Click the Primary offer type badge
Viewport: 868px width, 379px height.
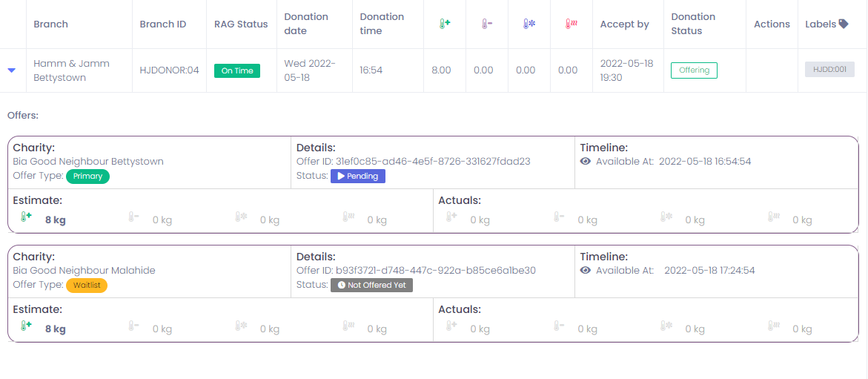[87, 177]
